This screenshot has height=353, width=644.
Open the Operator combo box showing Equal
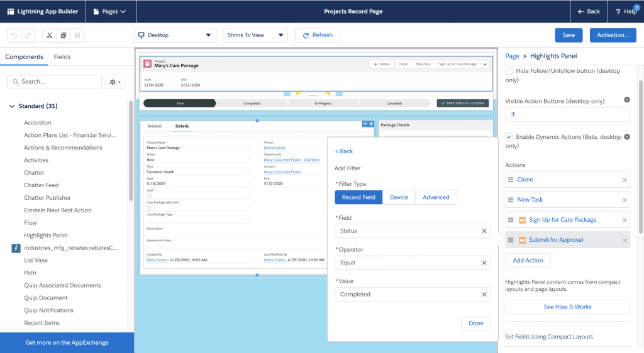coord(413,263)
